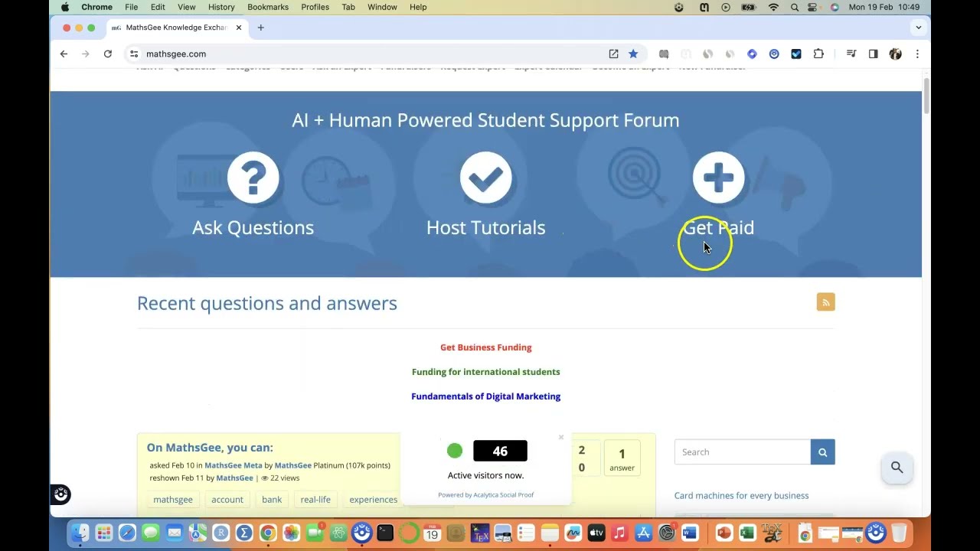The height and width of the screenshot is (551, 980).
Task: Bookmark this page with the star icon
Action: pos(633,54)
